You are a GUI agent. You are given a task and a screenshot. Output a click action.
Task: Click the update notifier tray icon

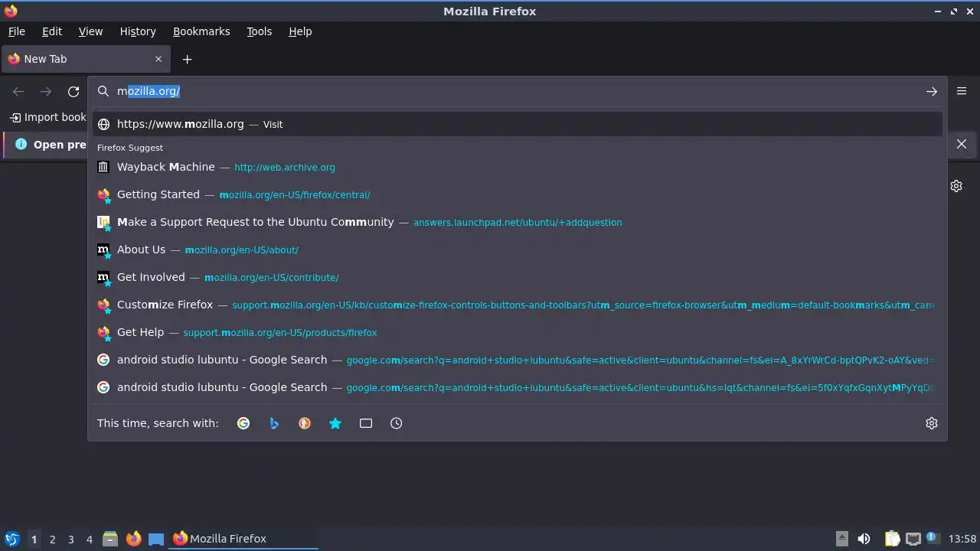tap(932, 538)
